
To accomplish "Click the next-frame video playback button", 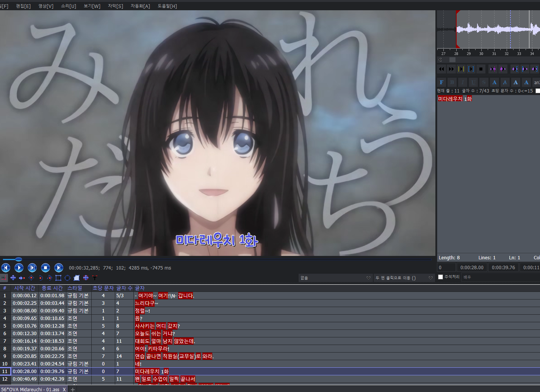I will point(59,268).
